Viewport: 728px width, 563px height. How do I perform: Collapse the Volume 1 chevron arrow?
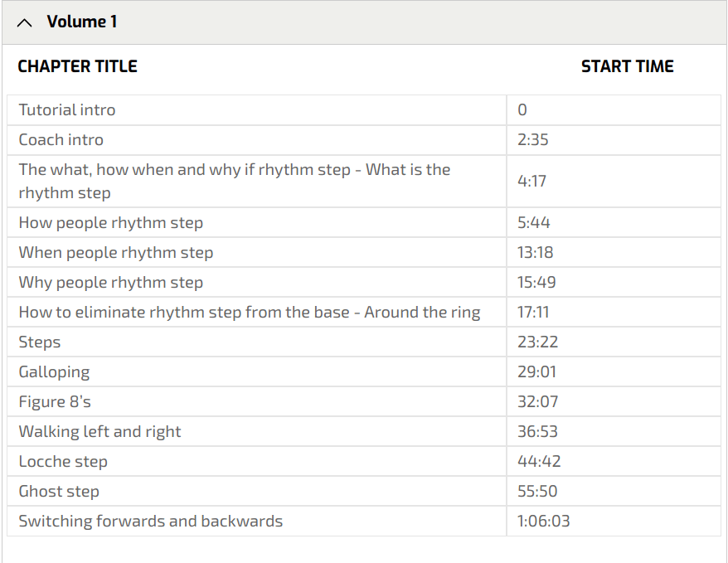pos(25,23)
